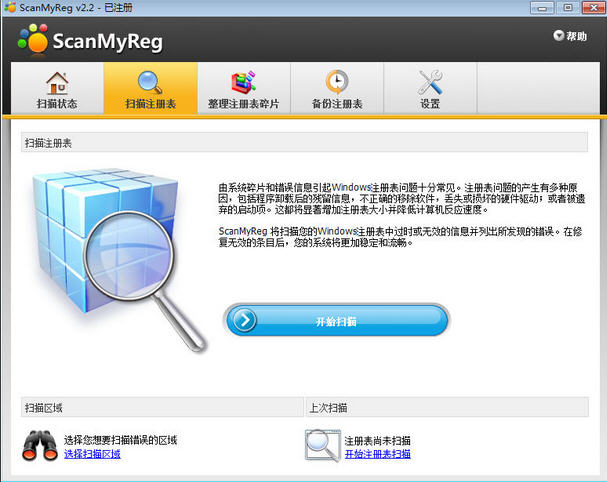Switch to the 扫描状态 tab
The width and height of the screenshot is (607, 482).
tap(57, 104)
